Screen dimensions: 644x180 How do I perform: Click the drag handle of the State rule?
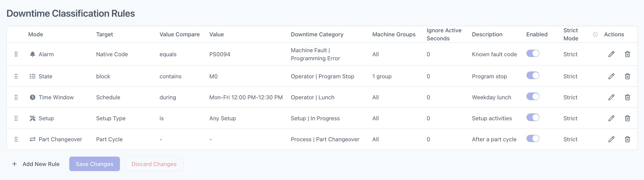pos(16,76)
